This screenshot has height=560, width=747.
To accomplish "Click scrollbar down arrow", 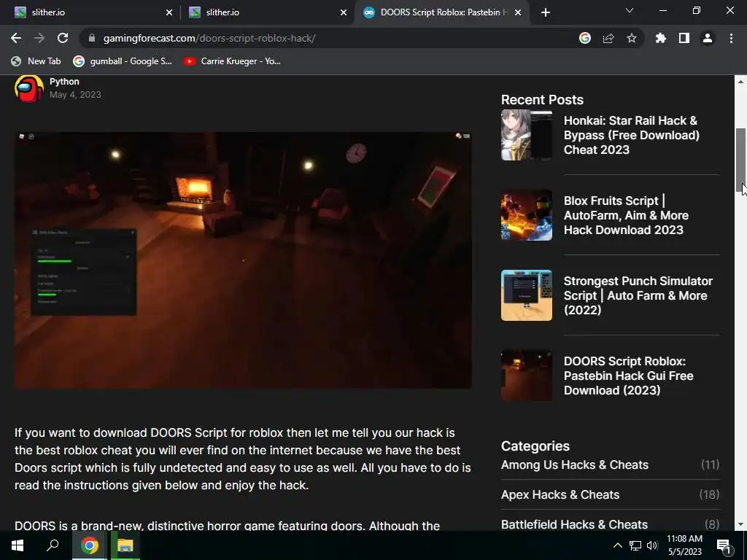I will (x=740, y=524).
